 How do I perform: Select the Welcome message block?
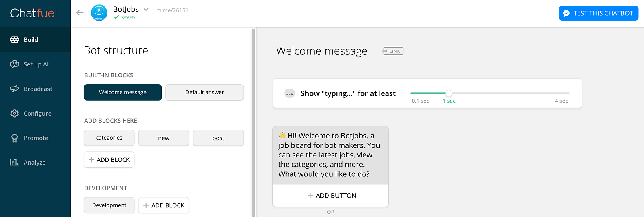123,92
